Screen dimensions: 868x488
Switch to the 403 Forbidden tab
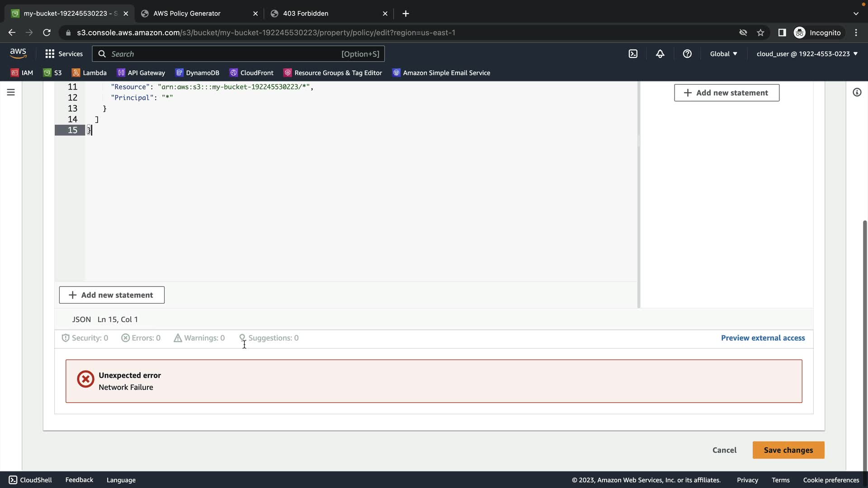(x=306, y=14)
